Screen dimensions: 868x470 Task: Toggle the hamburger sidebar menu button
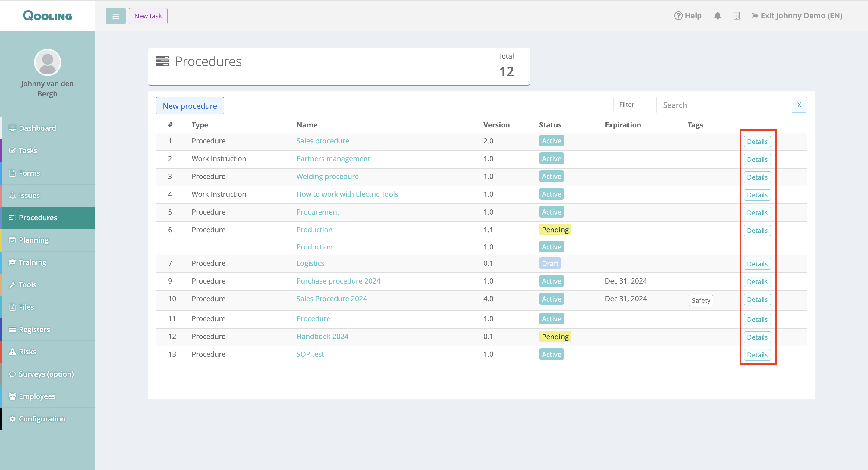point(115,16)
